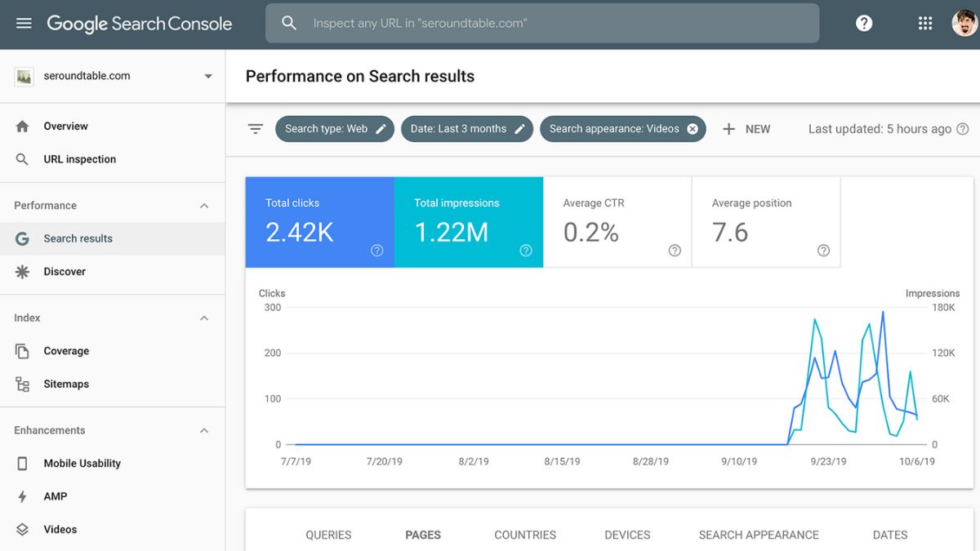This screenshot has width=980, height=551.
Task: Click Date: Last 3 months filter chip
Action: (x=467, y=129)
